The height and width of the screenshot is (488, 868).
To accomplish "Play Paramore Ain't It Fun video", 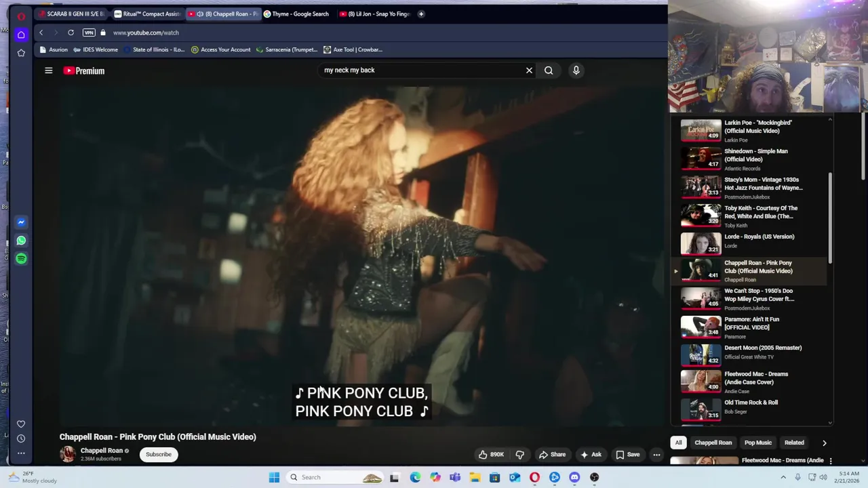I will click(x=749, y=327).
